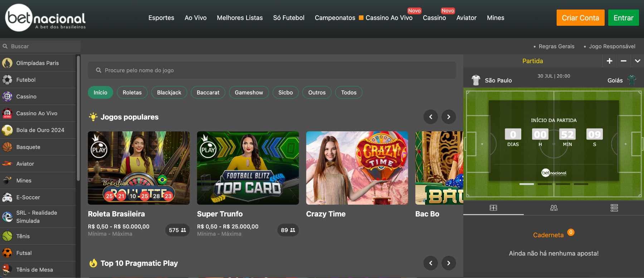Open the players lineup tab icon
The height and width of the screenshot is (278, 644).
coord(554,208)
